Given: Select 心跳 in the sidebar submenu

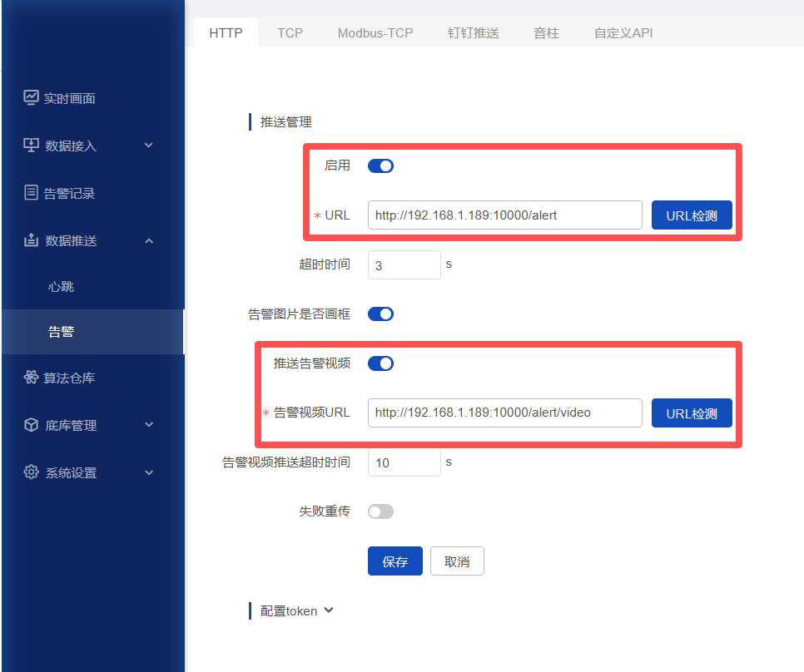Looking at the screenshot, I should coord(62,286).
